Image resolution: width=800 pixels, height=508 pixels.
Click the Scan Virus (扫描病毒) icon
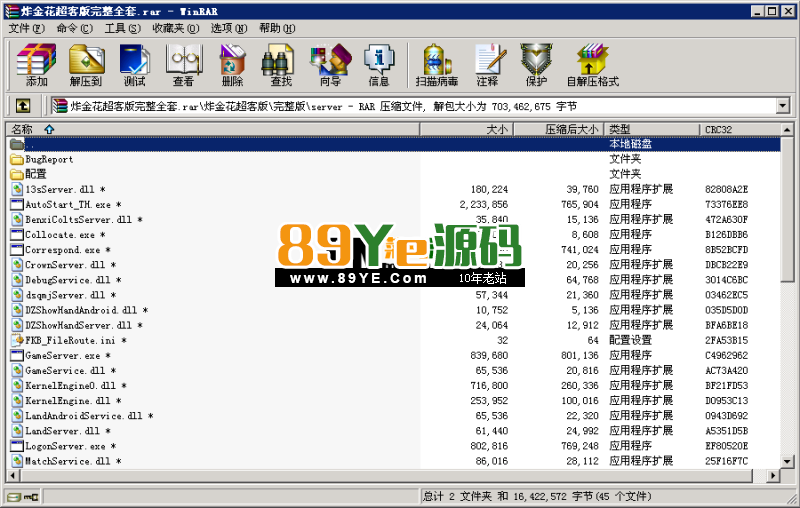[437, 65]
